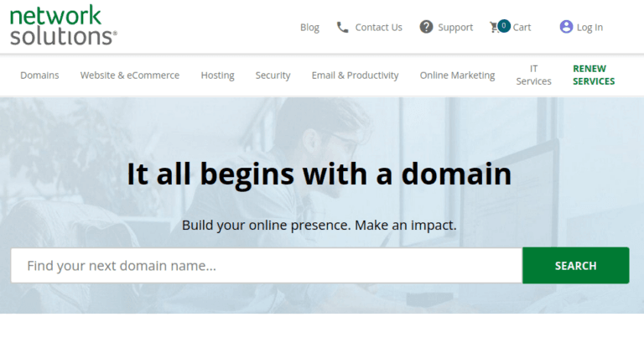View the Cart text link

522,27
